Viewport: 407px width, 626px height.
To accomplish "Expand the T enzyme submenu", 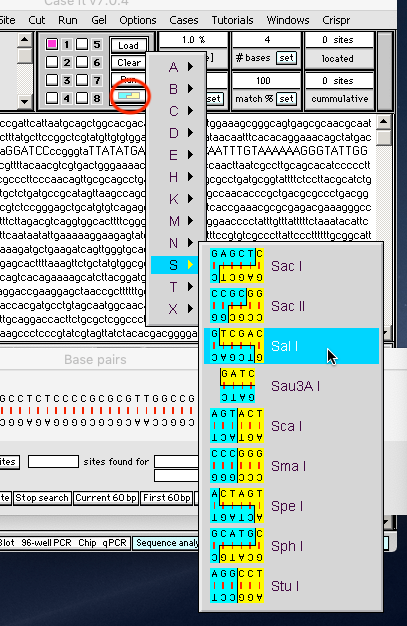I will point(176,287).
